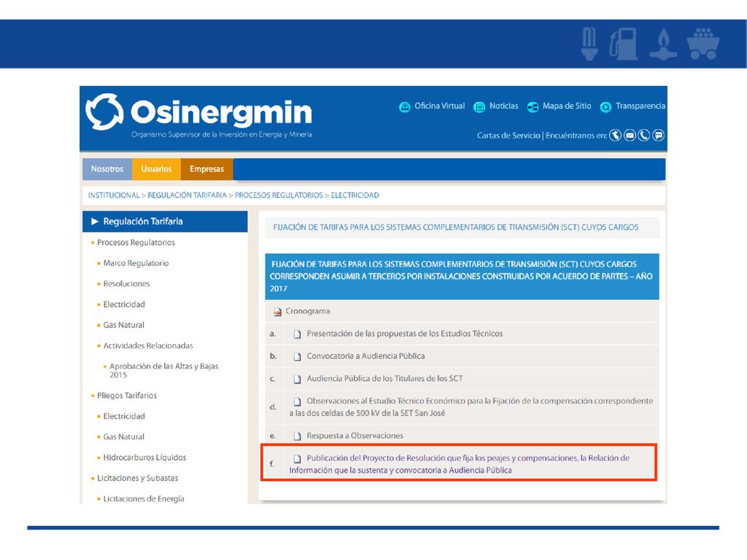Open Publicación del Proyecto de Resolución link
The height and width of the screenshot is (560, 747).
click(x=460, y=464)
